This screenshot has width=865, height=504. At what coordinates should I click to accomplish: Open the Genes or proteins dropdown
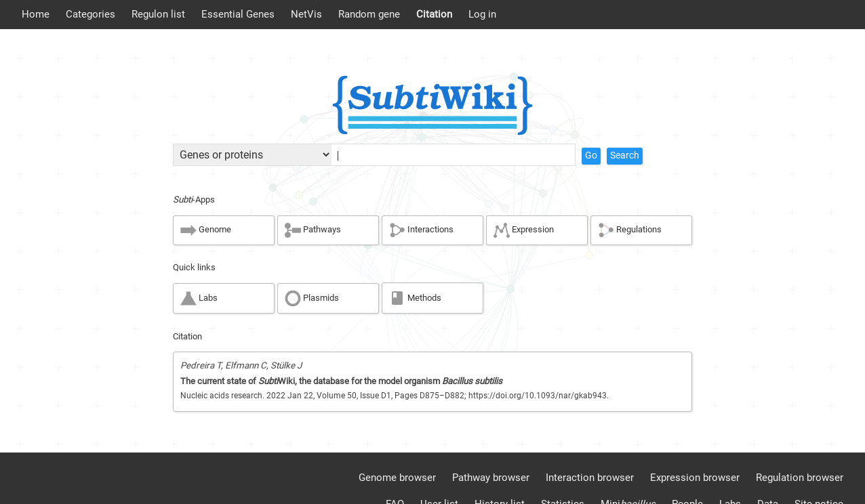coord(252,154)
